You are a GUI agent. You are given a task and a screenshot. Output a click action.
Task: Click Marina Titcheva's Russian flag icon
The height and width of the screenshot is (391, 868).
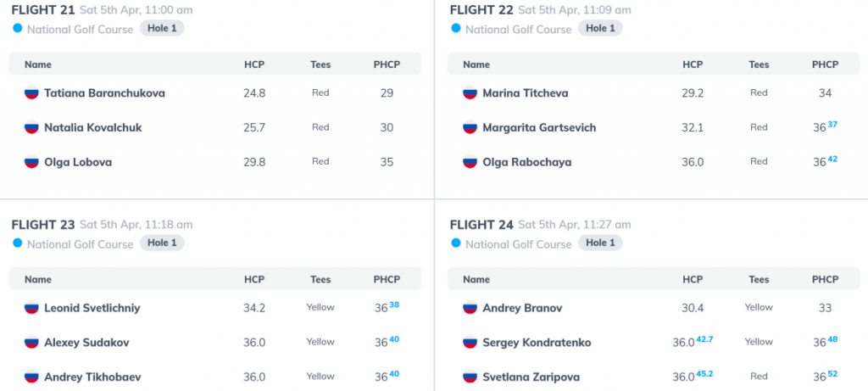[x=470, y=93]
